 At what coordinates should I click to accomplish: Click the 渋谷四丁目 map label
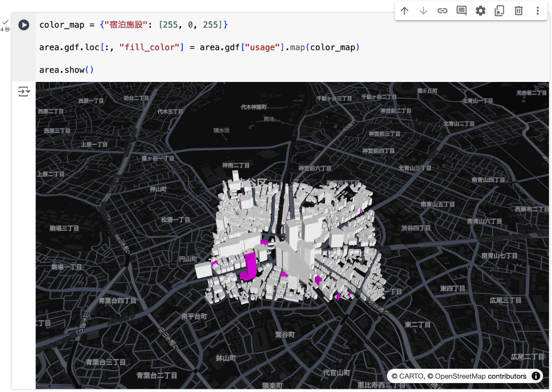pyautogui.click(x=416, y=228)
